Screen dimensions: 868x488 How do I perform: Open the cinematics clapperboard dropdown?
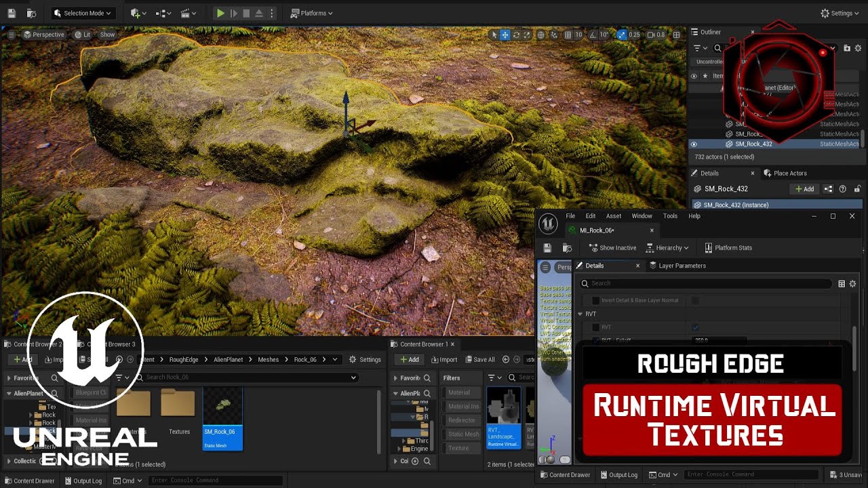(188, 13)
